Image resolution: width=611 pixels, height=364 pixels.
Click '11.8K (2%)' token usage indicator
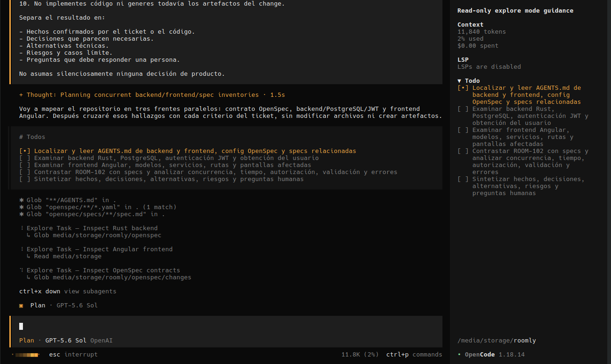(360, 355)
